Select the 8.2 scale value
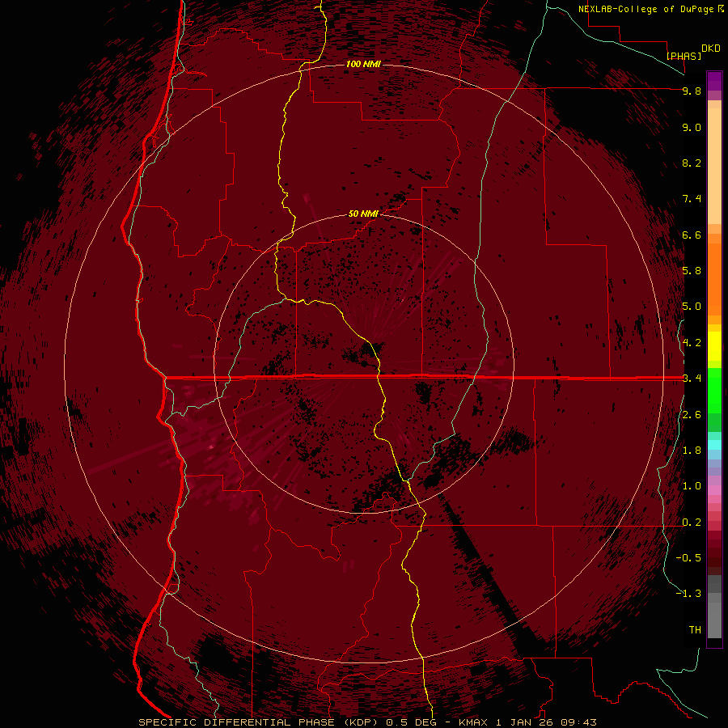Screen dimensions: 728x728 pos(692,163)
